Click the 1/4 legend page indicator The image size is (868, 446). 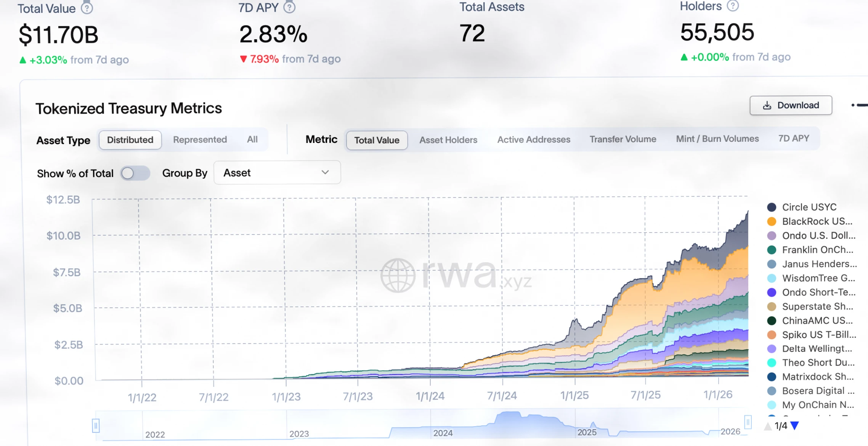coord(781,426)
